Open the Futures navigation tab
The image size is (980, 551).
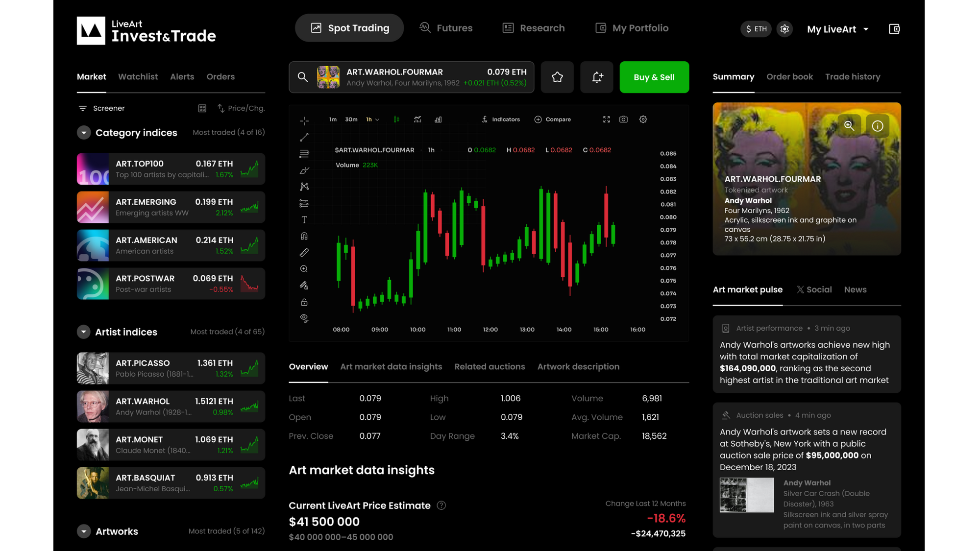click(x=446, y=28)
